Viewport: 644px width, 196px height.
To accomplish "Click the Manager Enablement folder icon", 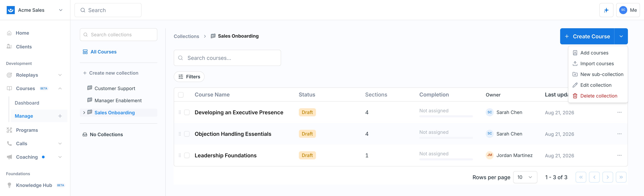I will click(x=90, y=100).
